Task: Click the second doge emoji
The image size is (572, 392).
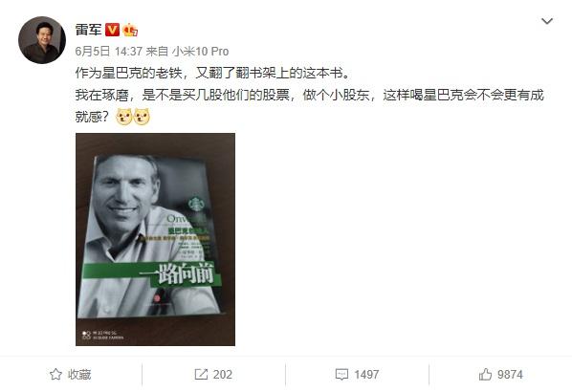Action: (142, 117)
